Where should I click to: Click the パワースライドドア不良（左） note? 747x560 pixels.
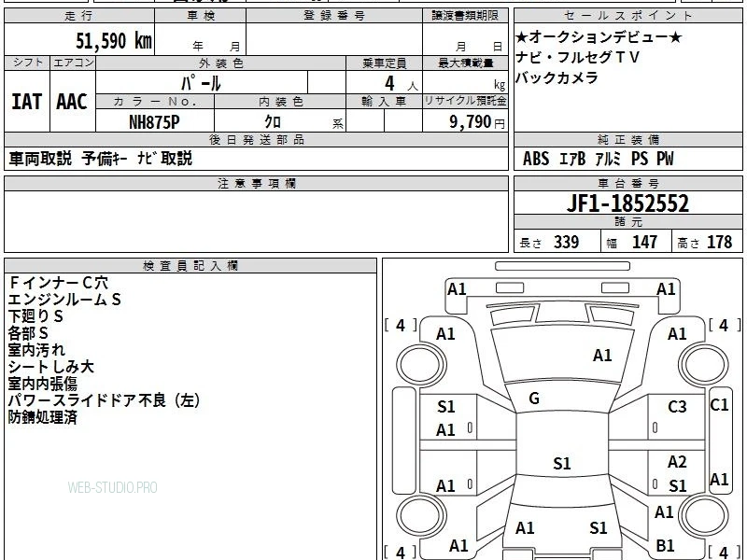click(104, 400)
